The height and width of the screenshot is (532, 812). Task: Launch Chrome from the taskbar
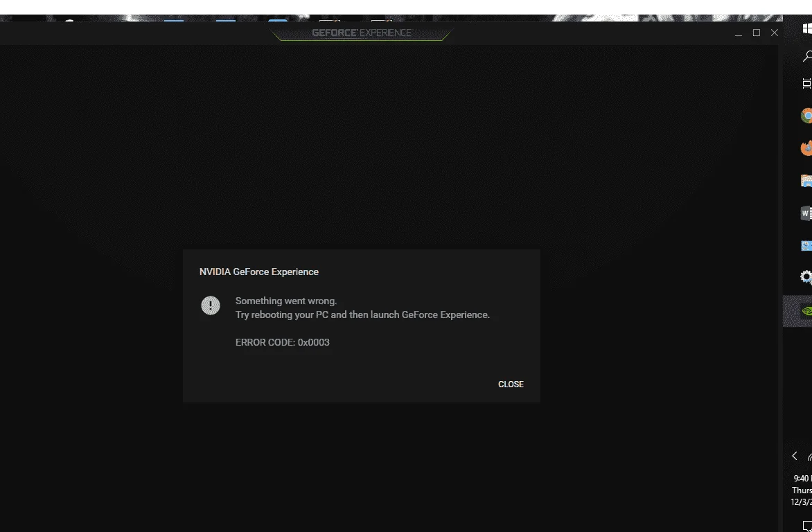point(806,116)
